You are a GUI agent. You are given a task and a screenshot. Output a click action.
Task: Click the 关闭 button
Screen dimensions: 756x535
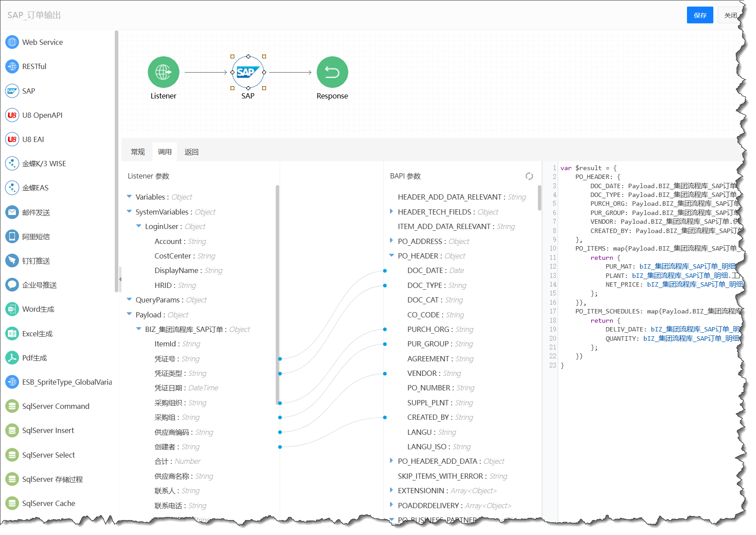730,15
